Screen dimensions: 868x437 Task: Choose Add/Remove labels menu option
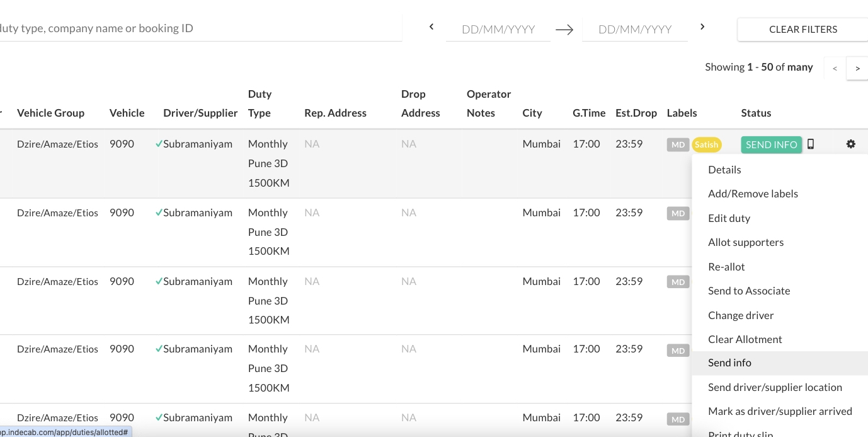753,194
